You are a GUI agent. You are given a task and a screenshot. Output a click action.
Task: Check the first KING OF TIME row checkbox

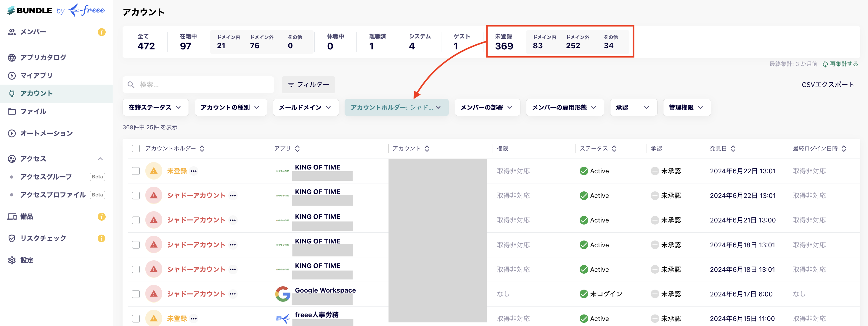coord(136,171)
